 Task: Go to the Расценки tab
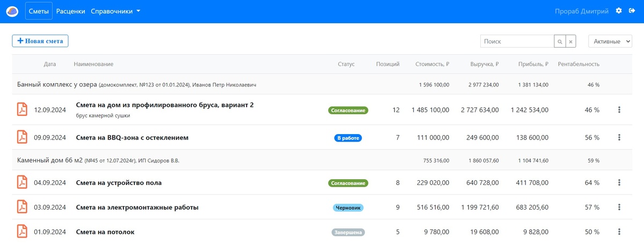pyautogui.click(x=71, y=11)
